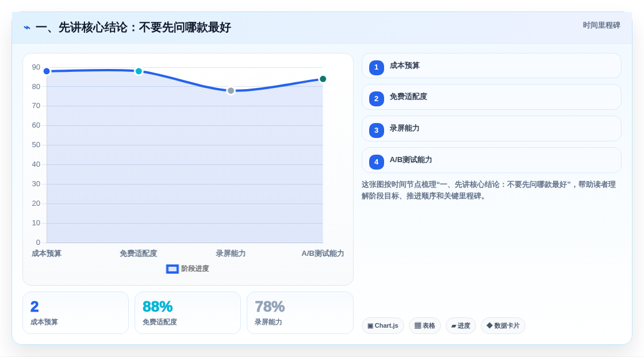The image size is (644, 357).
Task: Click the A/B测试能力 x-axis label
Action: tap(323, 254)
